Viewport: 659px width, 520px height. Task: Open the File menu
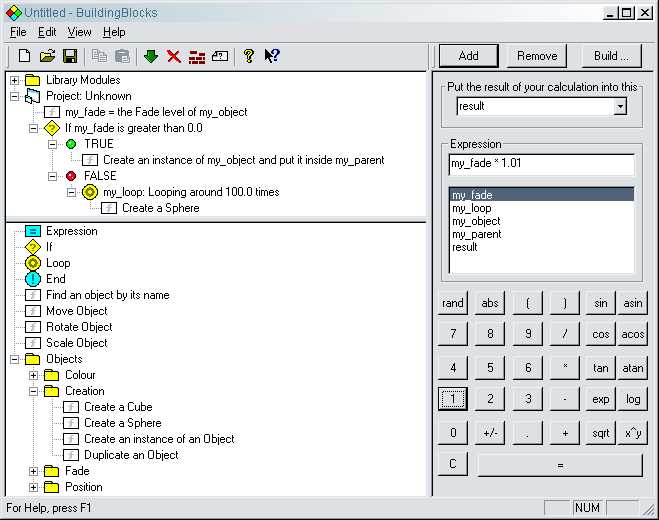(x=18, y=32)
